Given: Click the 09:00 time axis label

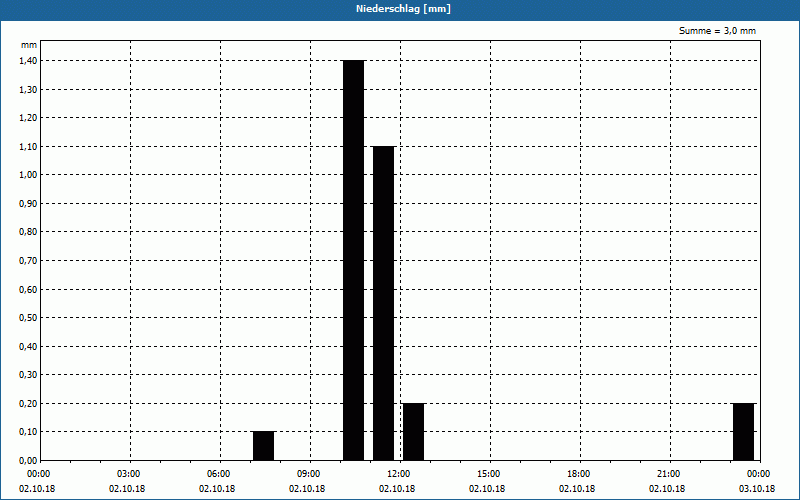Looking at the screenshot, I should tap(311, 474).
